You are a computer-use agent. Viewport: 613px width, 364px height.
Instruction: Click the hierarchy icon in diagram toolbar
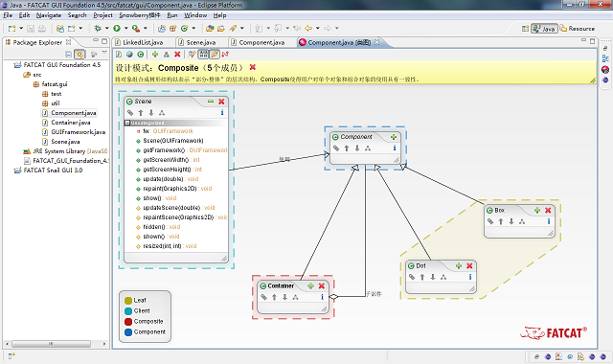tap(166, 55)
